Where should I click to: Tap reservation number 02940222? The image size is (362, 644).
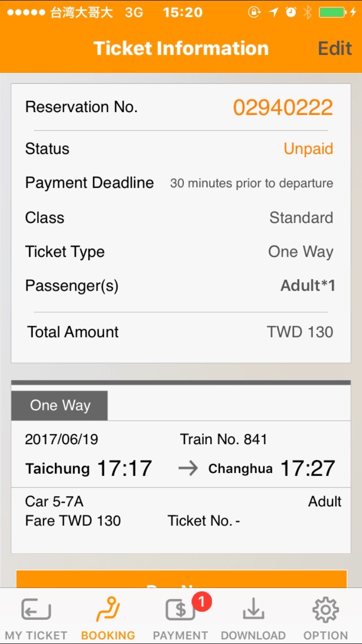pyautogui.click(x=283, y=107)
